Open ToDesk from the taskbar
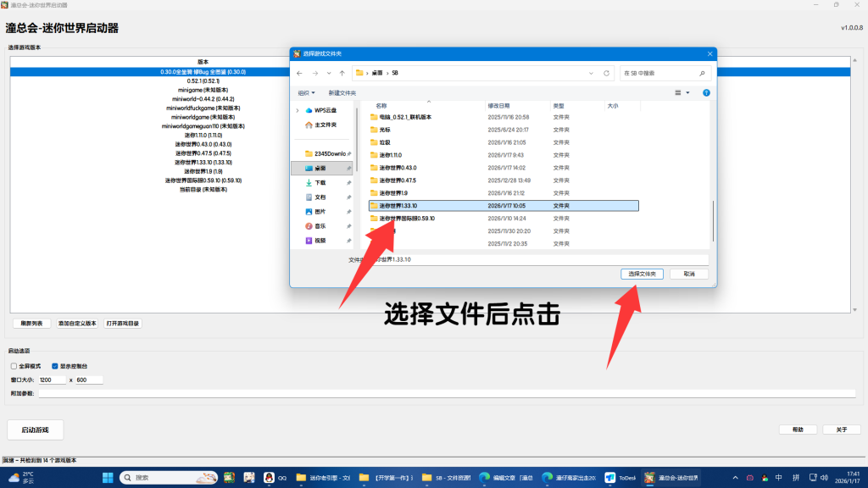 [621, 478]
